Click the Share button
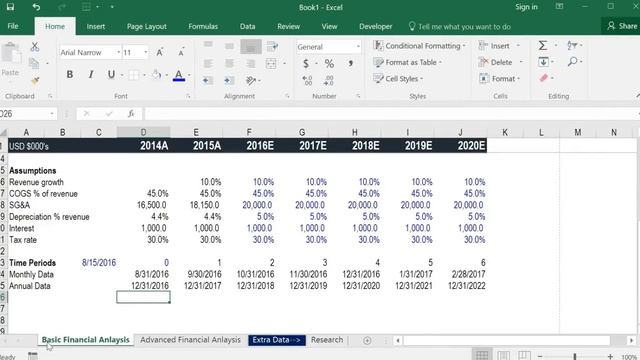This screenshot has width=640, height=360. point(622,26)
